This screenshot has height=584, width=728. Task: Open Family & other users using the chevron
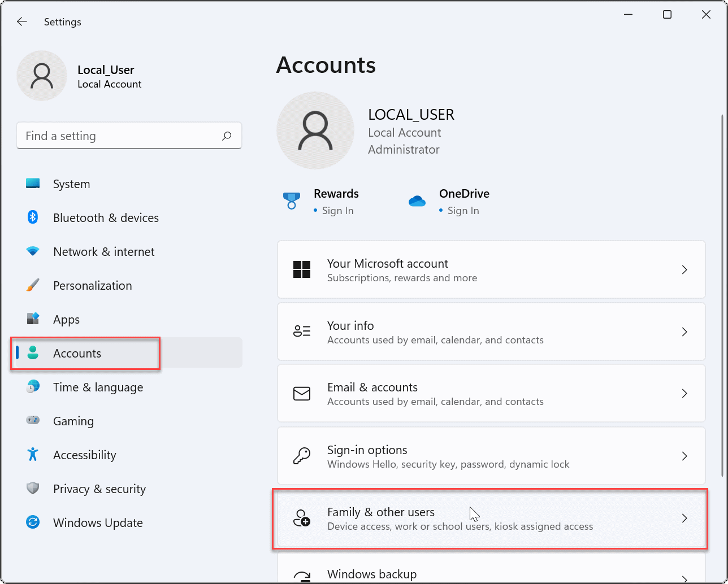tap(684, 518)
